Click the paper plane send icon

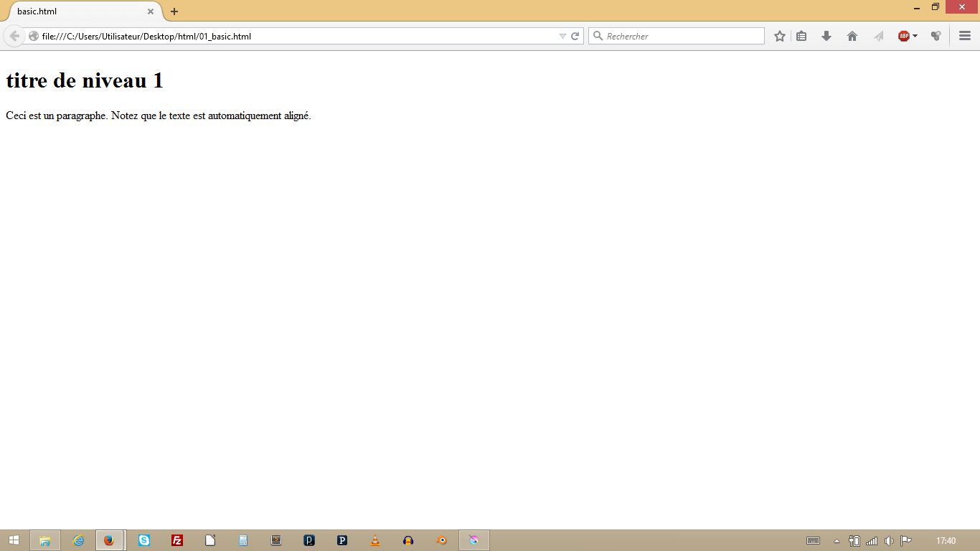[878, 36]
